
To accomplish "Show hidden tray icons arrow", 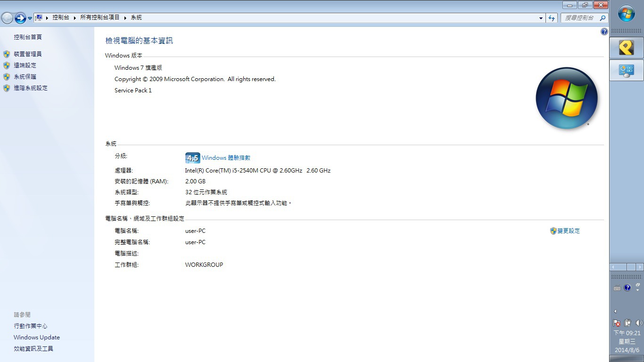I will tap(615, 311).
